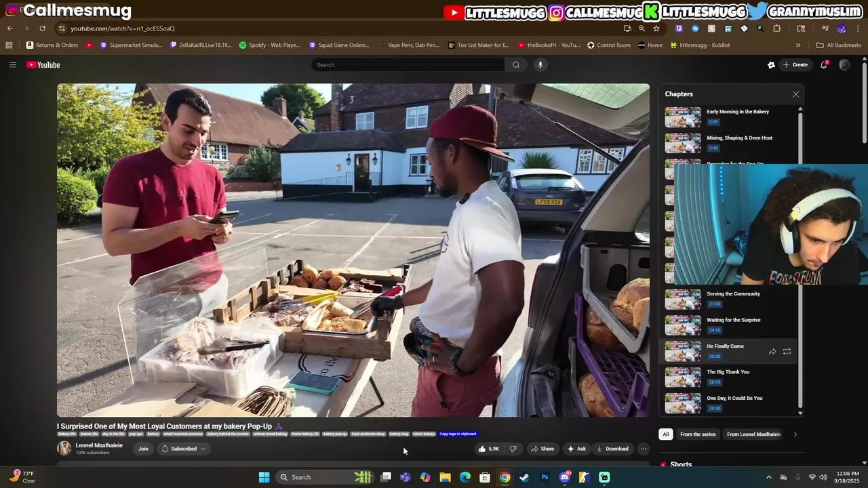The image size is (868, 488).
Task: Click the YouTube search input field
Action: point(408,65)
